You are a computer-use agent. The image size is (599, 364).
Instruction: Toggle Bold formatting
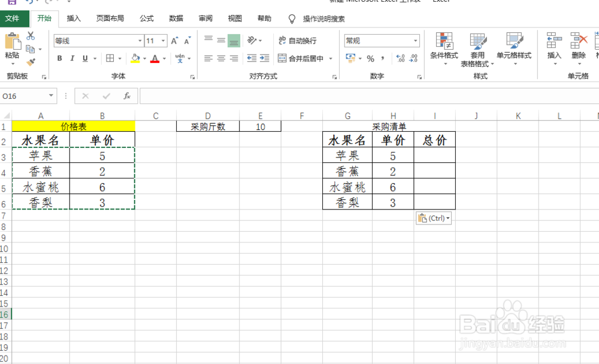[59, 59]
